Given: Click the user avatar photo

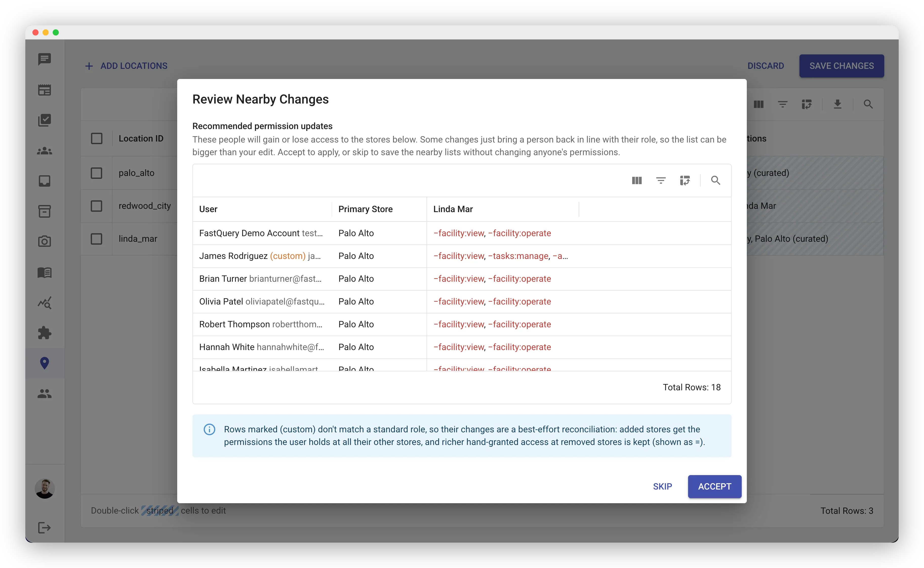Looking at the screenshot, I should click(45, 488).
